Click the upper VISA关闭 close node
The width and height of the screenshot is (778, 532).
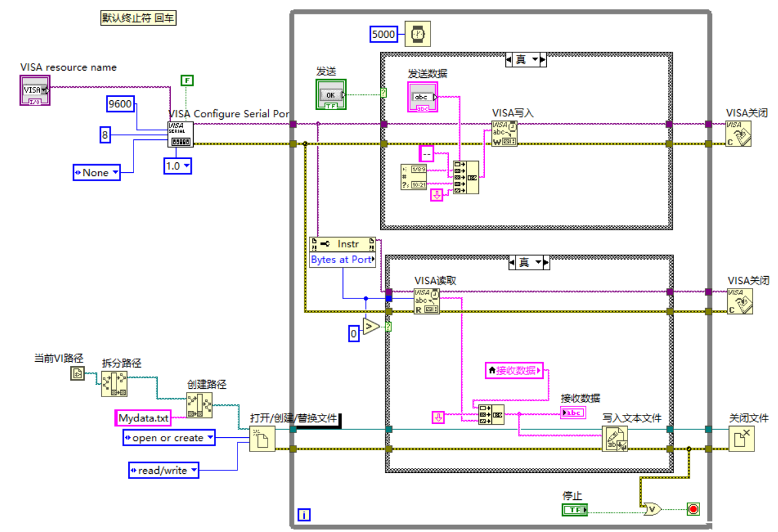coord(738,133)
